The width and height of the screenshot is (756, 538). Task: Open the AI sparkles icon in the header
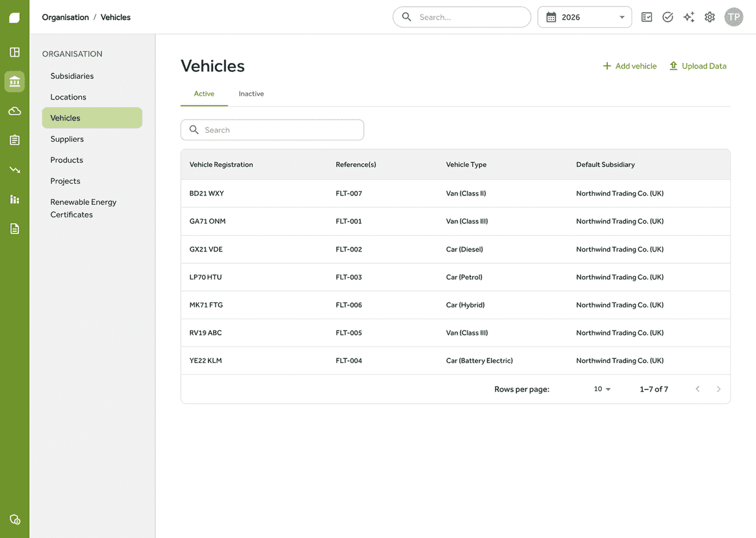[x=689, y=17]
